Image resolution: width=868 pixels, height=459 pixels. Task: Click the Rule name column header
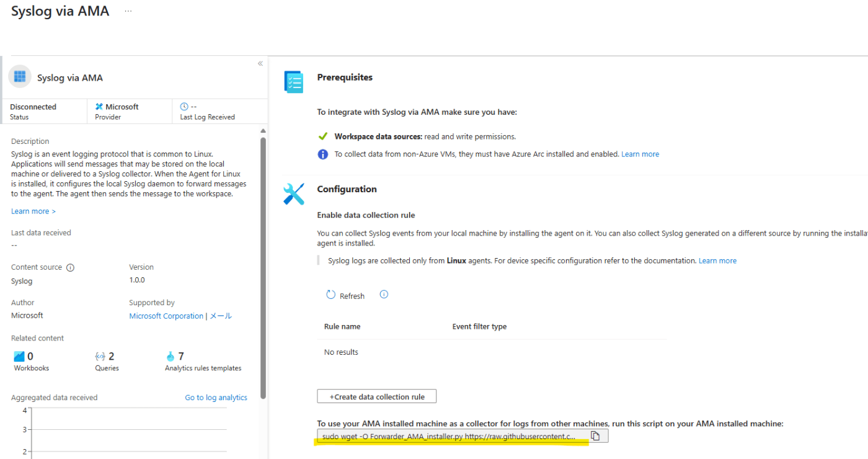coord(342,327)
